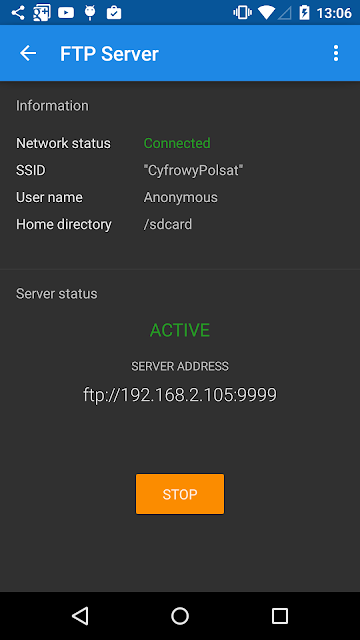Image resolution: width=360 pixels, height=640 pixels.
Task: Select the ftp://192.168.2.105:9999 server address
Action: [x=180, y=395]
